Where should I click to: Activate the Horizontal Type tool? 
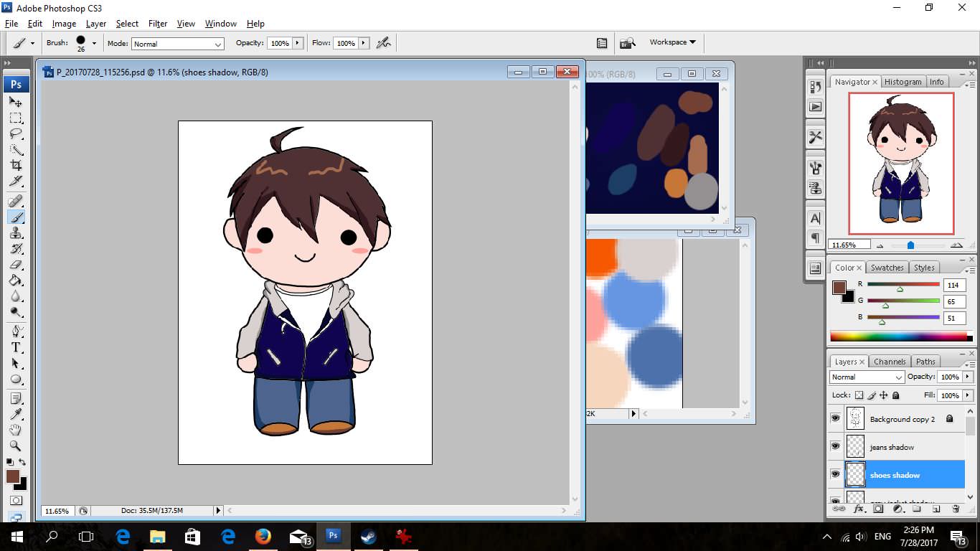pyautogui.click(x=16, y=347)
